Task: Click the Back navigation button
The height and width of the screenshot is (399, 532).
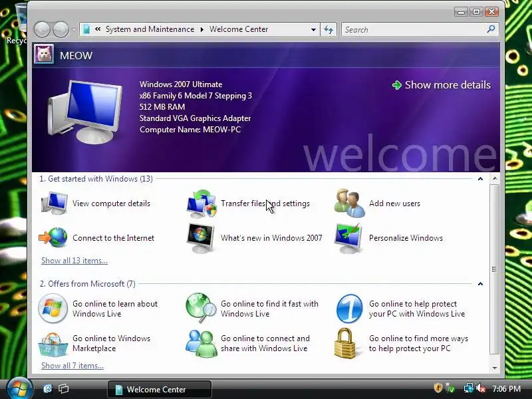Action: pos(43,29)
